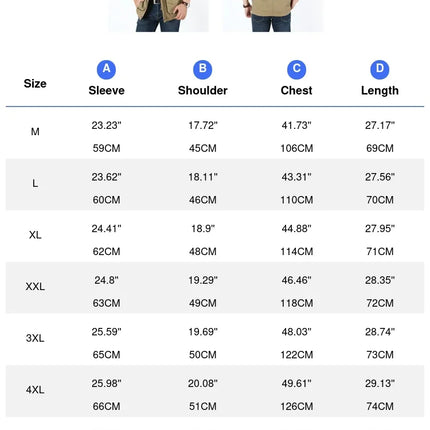Image resolution: width=430 pixels, height=430 pixels.
Task: Click the blue B shoulder icon
Action: click(203, 69)
